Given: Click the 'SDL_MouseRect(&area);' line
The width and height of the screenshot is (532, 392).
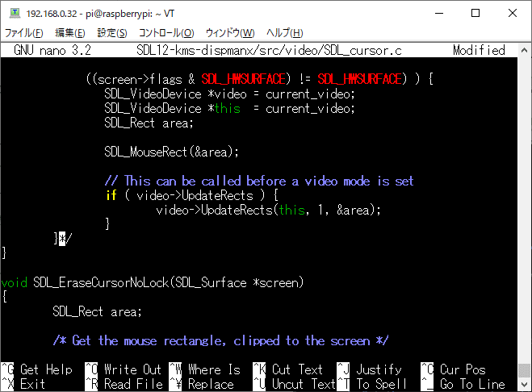Looking at the screenshot, I should (x=171, y=152).
